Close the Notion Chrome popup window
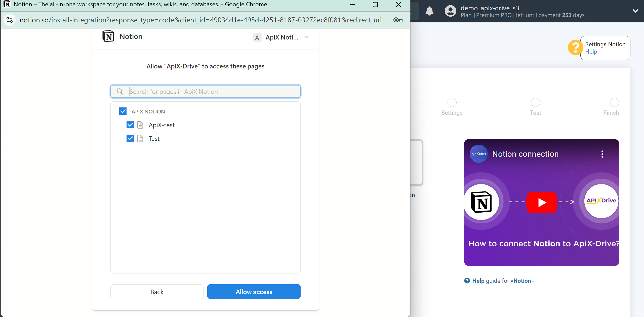The width and height of the screenshot is (644, 317). [x=398, y=5]
